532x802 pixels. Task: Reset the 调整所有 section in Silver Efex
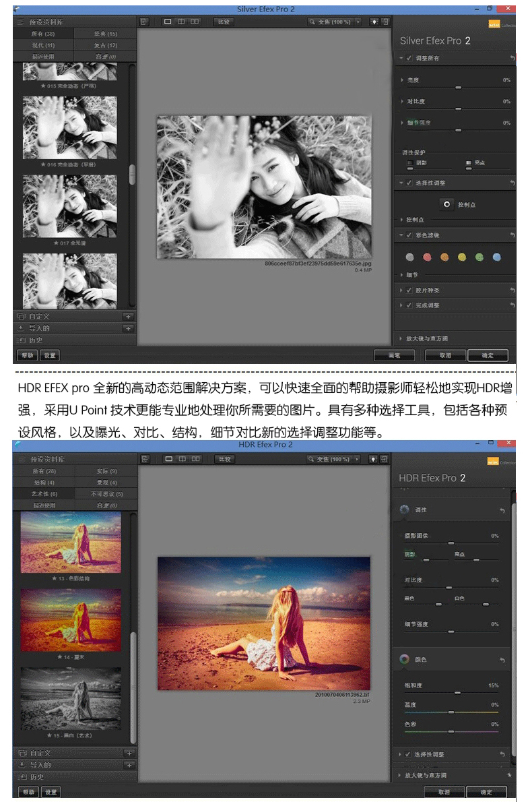click(512, 59)
